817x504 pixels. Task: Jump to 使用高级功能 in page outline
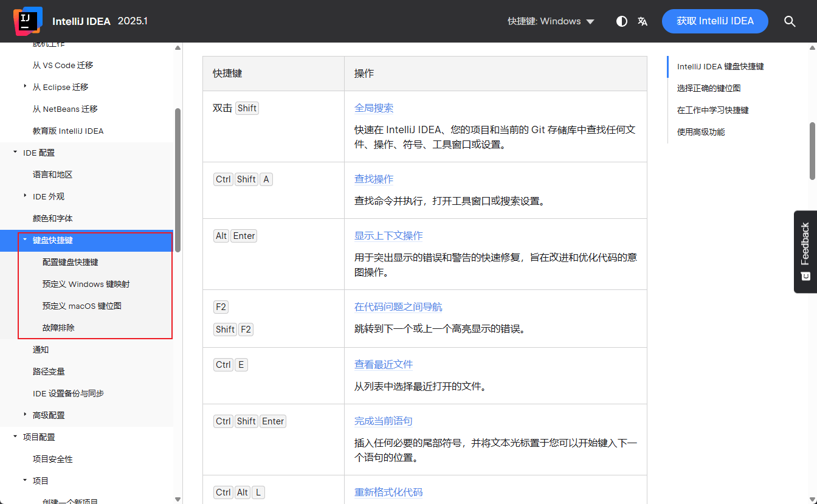click(700, 132)
